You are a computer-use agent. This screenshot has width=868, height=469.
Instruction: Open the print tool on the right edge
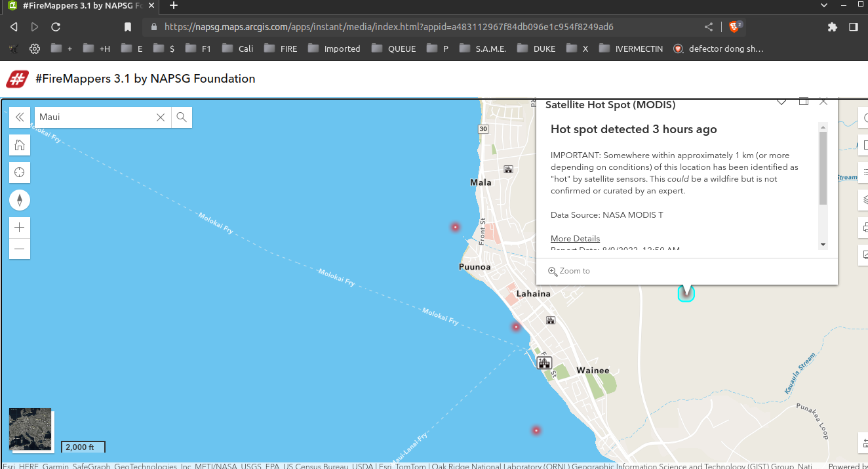(x=864, y=228)
